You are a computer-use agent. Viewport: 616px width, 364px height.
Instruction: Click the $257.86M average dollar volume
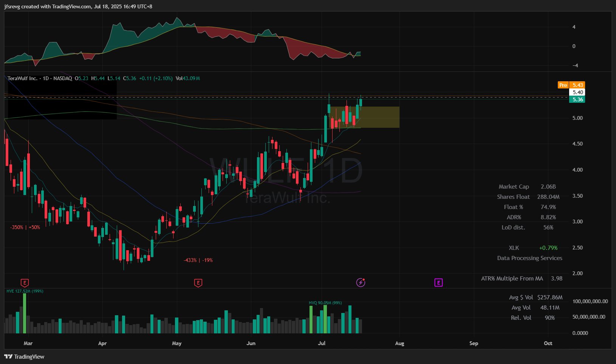coord(550,297)
